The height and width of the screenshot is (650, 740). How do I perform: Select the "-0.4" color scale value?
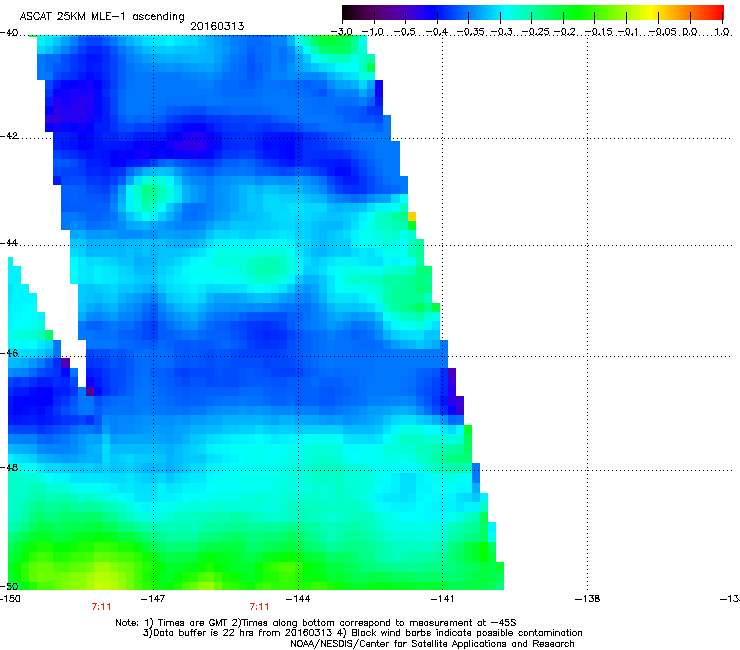pyautogui.click(x=437, y=32)
